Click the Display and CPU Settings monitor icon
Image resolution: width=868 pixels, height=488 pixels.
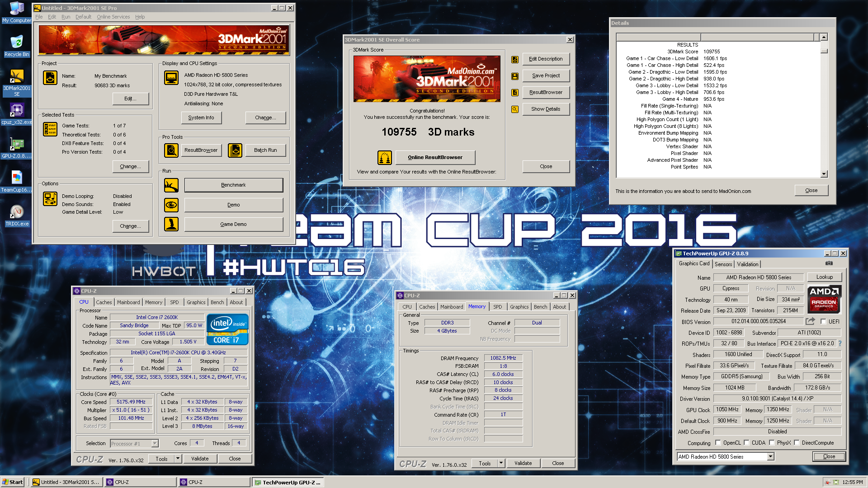coord(171,78)
